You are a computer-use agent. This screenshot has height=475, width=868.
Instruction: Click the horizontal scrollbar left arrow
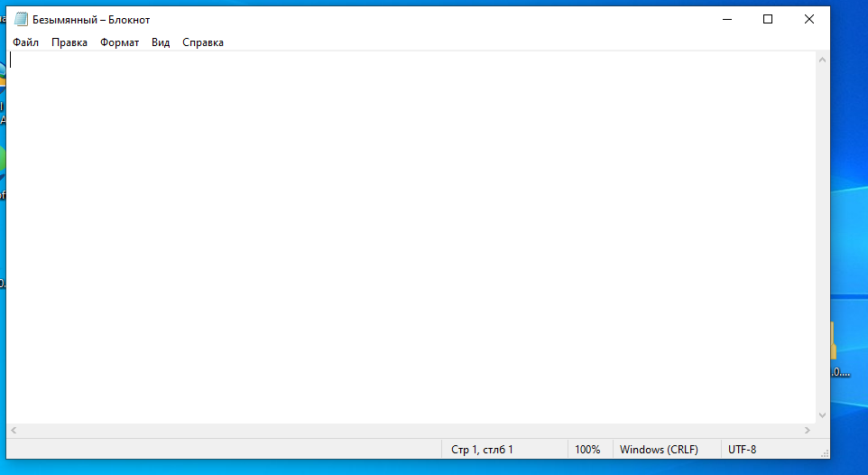(x=14, y=430)
